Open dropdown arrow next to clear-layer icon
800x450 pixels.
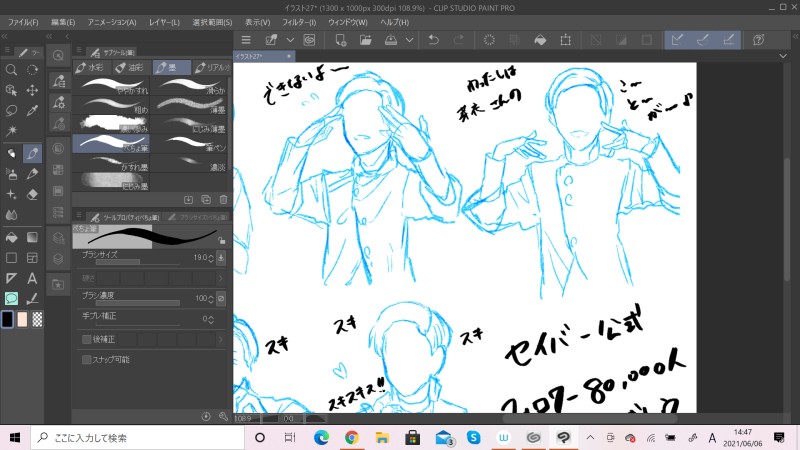290,40
